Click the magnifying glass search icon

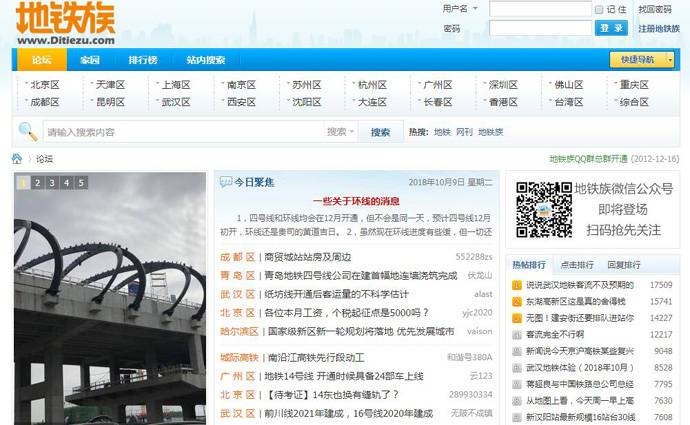point(27,131)
